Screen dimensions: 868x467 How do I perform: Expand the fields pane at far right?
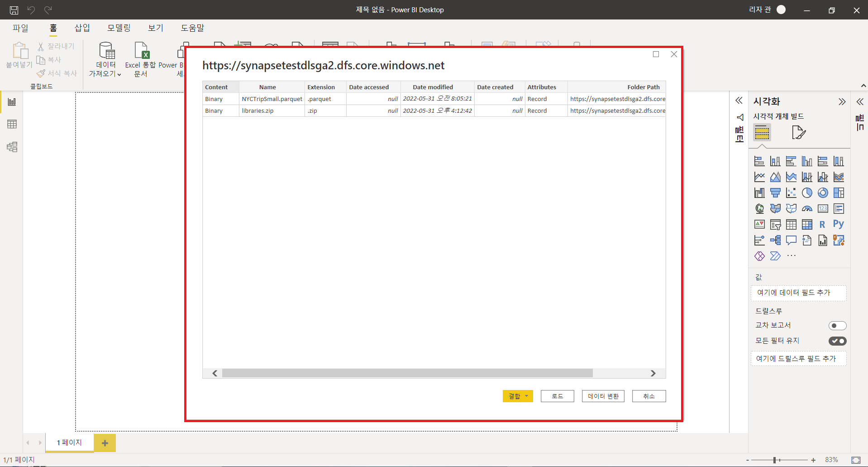(x=860, y=102)
